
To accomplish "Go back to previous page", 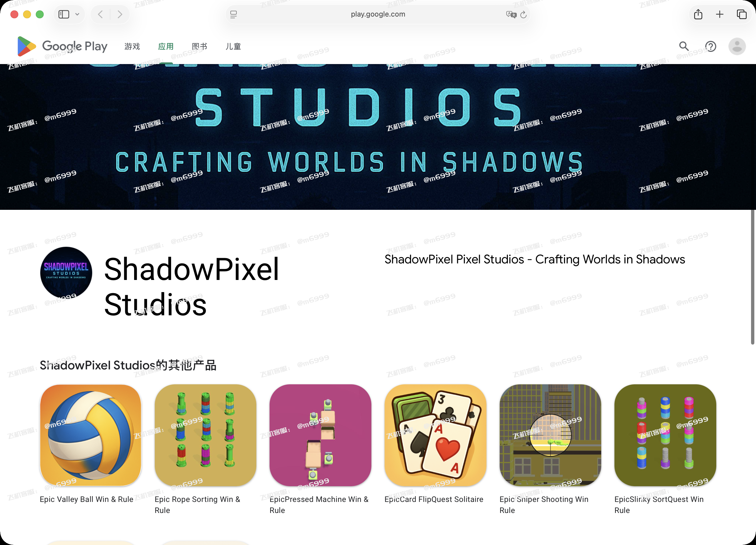I will coord(100,14).
